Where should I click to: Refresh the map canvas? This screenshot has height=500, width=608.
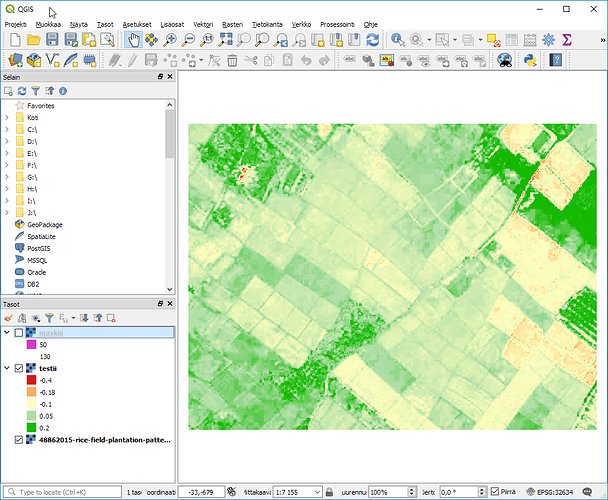click(x=373, y=40)
